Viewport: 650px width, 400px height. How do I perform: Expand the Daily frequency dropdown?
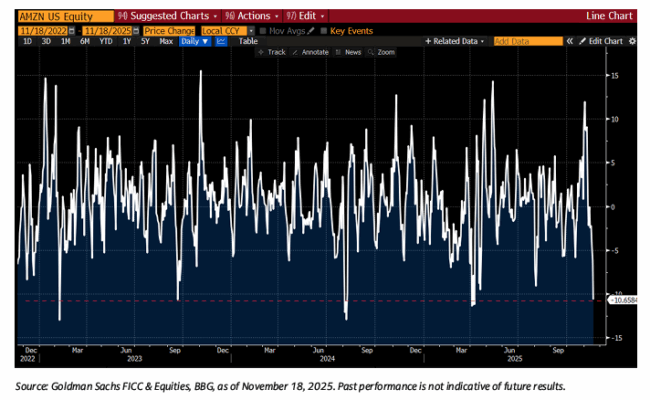195,41
